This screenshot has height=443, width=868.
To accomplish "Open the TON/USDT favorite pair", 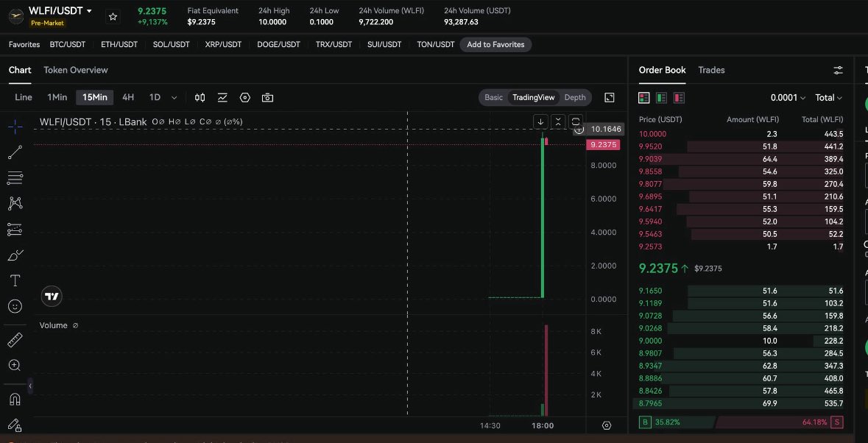I will point(436,45).
